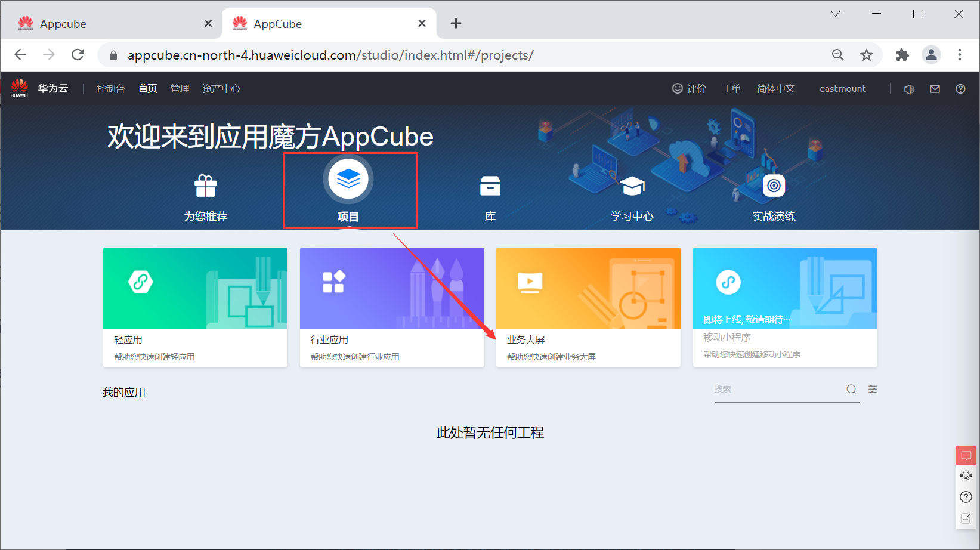
Task: Open the 库 library box icon
Action: click(490, 186)
